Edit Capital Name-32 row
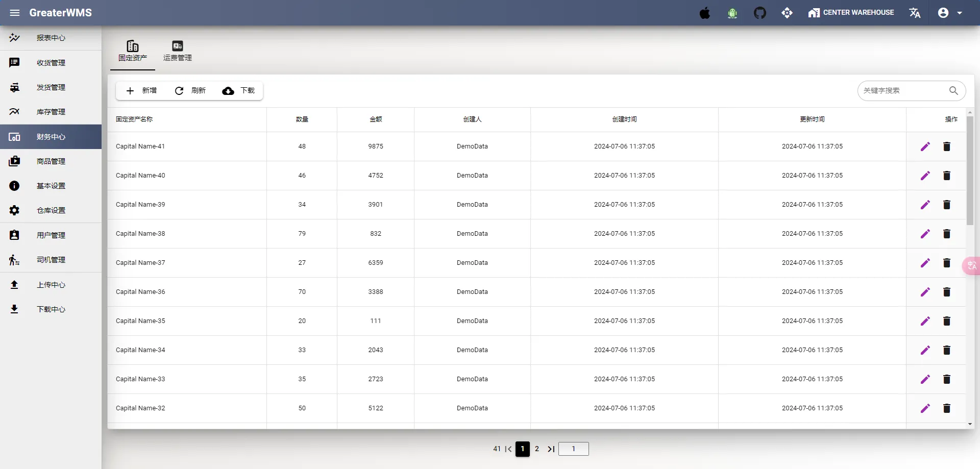Screen dimensions: 980x469 (925, 408)
